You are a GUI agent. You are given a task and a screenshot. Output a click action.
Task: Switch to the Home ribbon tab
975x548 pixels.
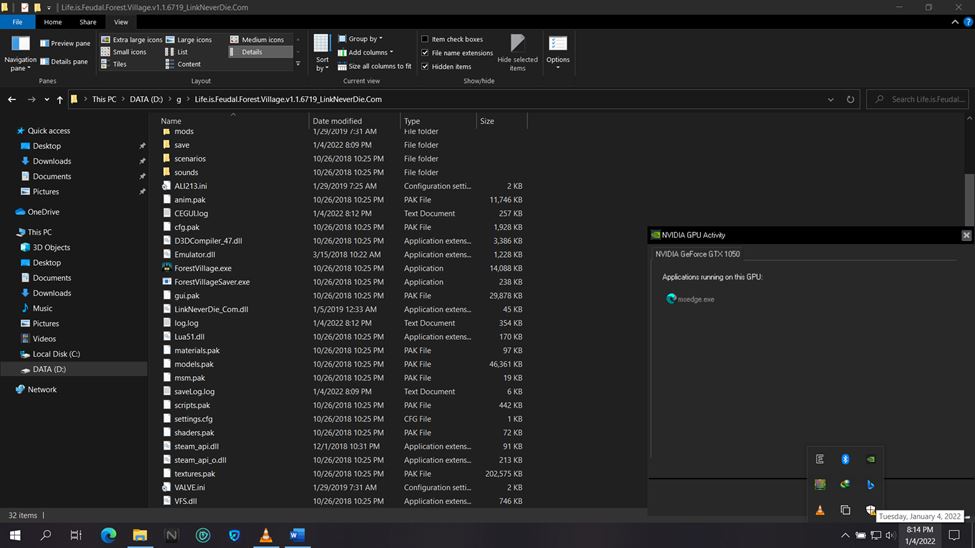53,22
